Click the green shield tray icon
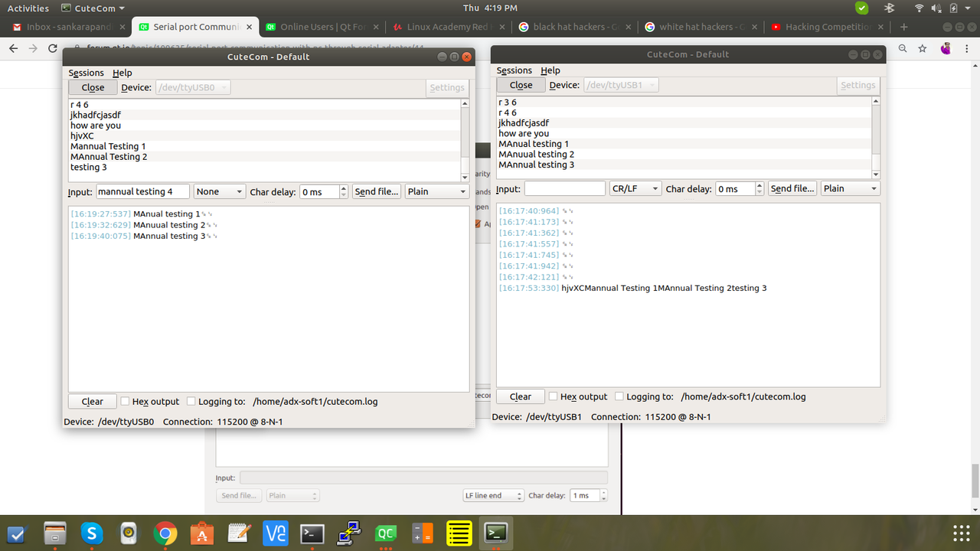 (x=862, y=8)
